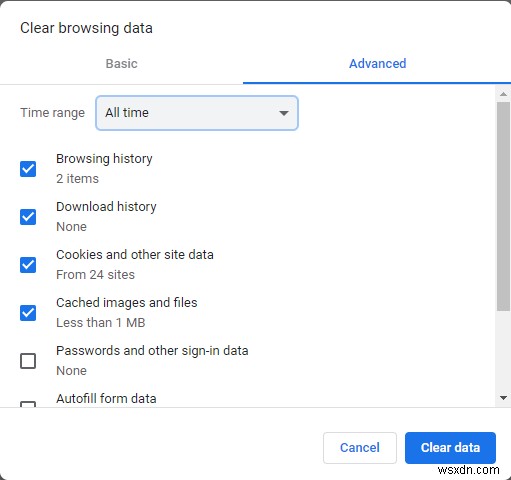Enable Passwords and other sign-in data checkbox
511x480 pixels.
[28, 361]
